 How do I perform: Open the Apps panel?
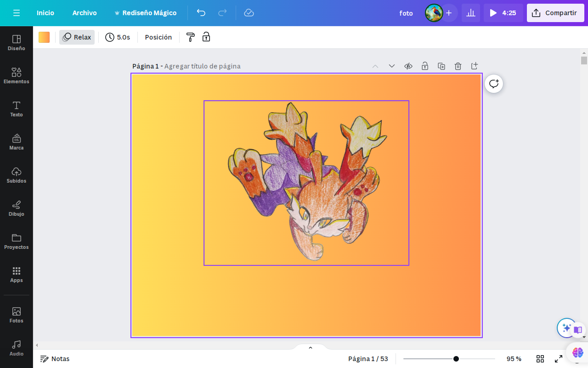pyautogui.click(x=17, y=275)
